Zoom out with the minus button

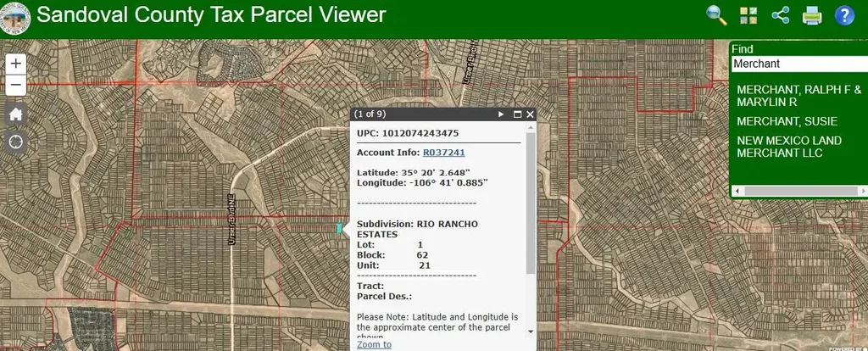tap(15, 85)
